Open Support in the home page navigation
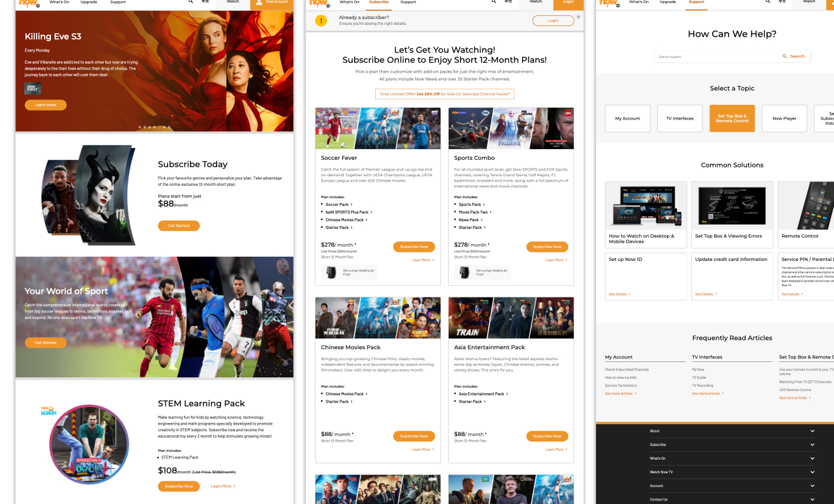834x504 pixels. coord(118,2)
